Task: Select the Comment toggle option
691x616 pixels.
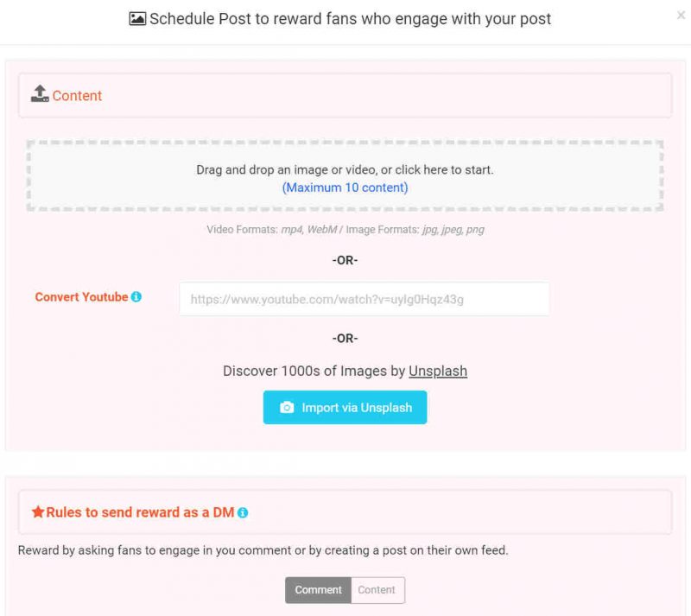Action: tap(318, 590)
